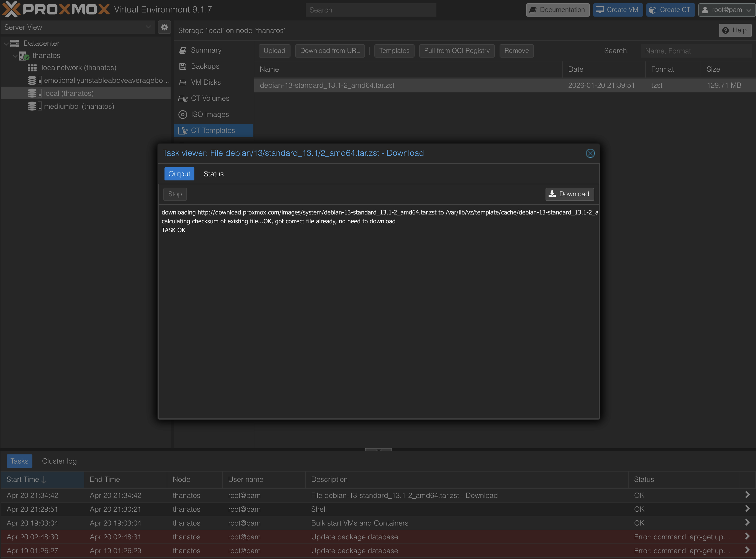Click the VM Disks drive icon

[183, 82]
